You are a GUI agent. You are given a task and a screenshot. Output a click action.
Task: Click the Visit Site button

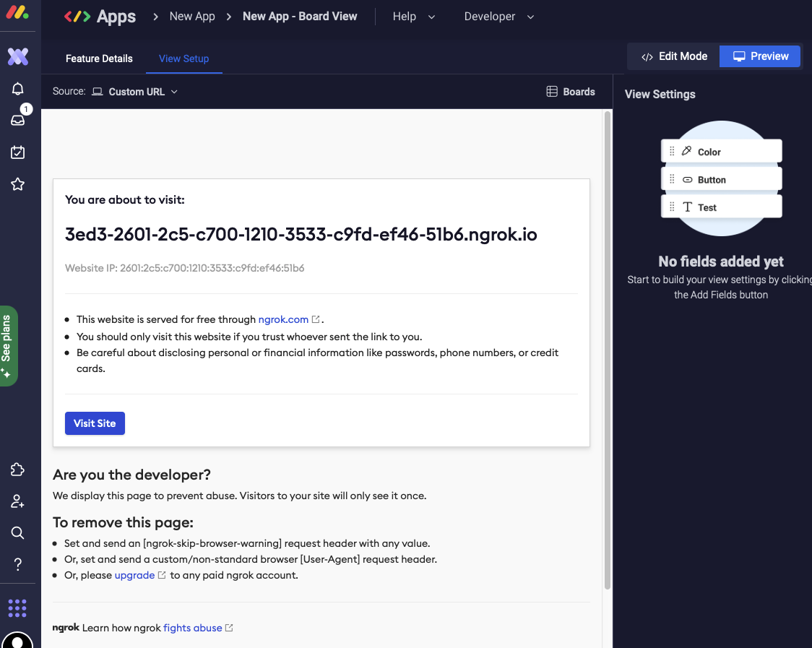point(95,423)
